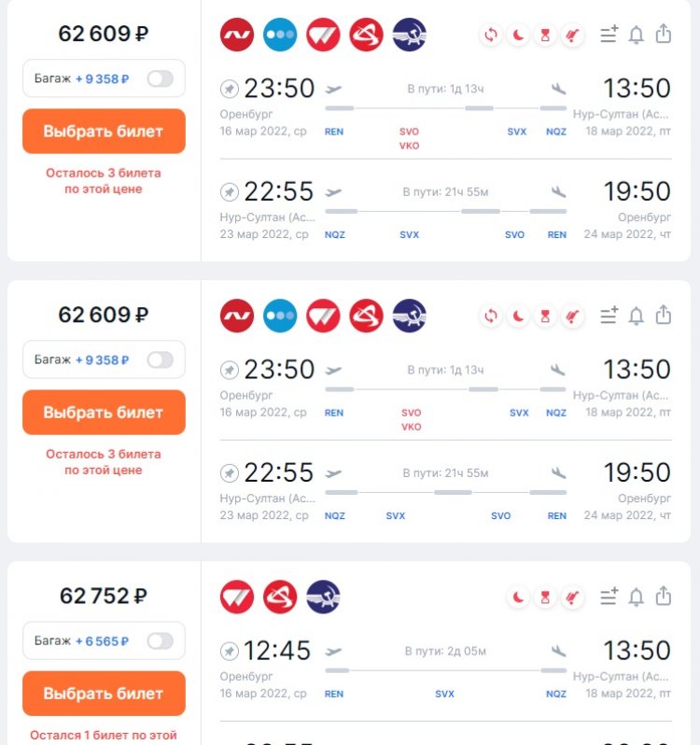Click the long layover hourglass icon in third ticket
The height and width of the screenshot is (745, 700).
(x=545, y=597)
